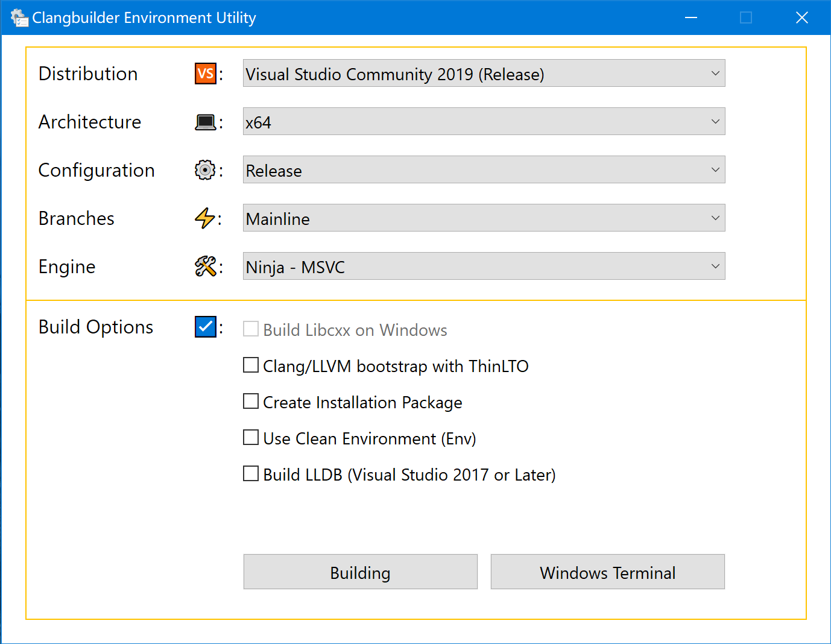Click the hammer and wrench Engine icon
831x644 pixels.
click(x=205, y=267)
